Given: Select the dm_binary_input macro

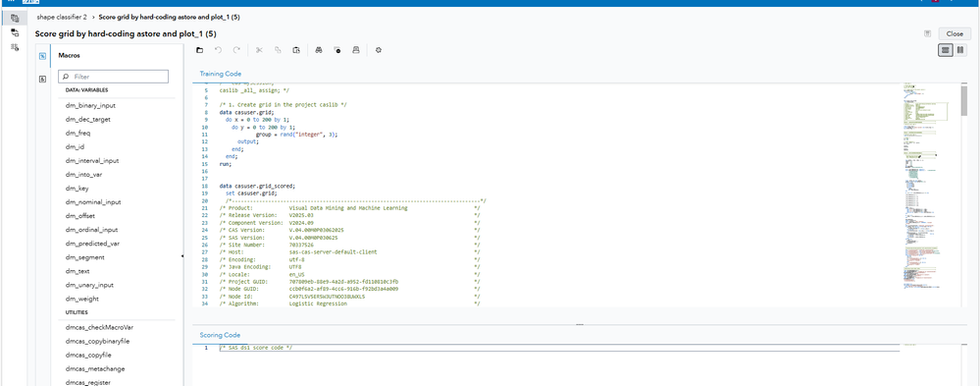Looking at the screenshot, I should (90, 106).
